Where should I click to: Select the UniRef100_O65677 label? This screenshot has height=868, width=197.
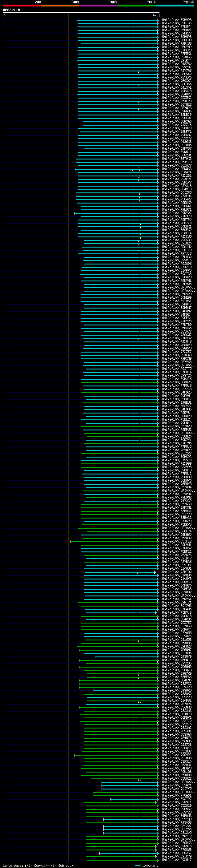[x=177, y=332]
